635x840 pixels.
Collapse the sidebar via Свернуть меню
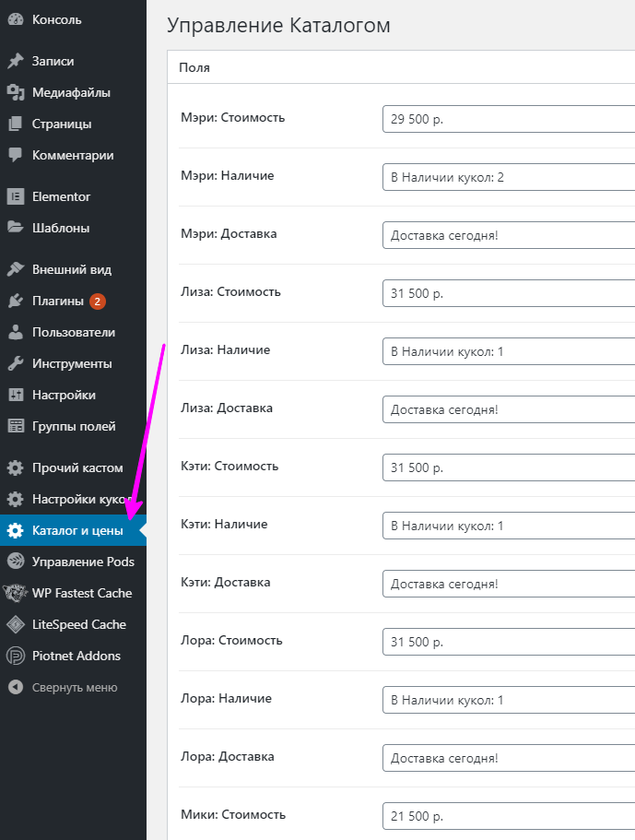tap(74, 687)
